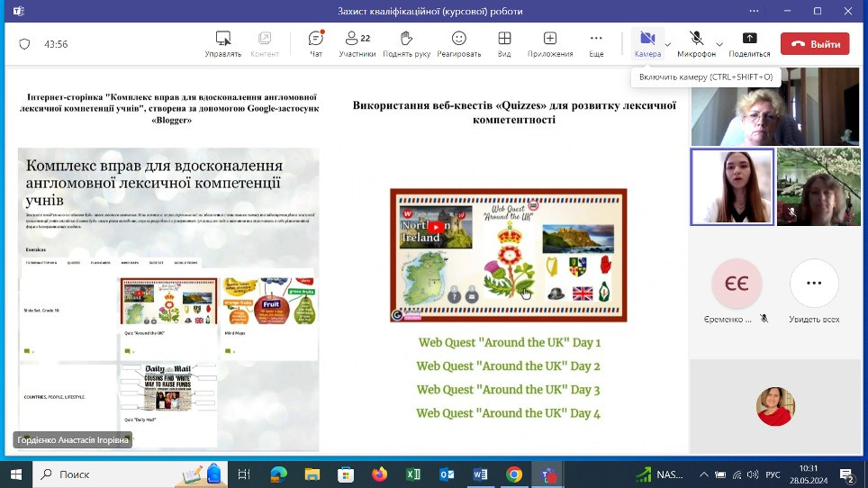Click Web Quest "Around the UK" Day 2
The height and width of the screenshot is (488, 868).
coord(508,366)
